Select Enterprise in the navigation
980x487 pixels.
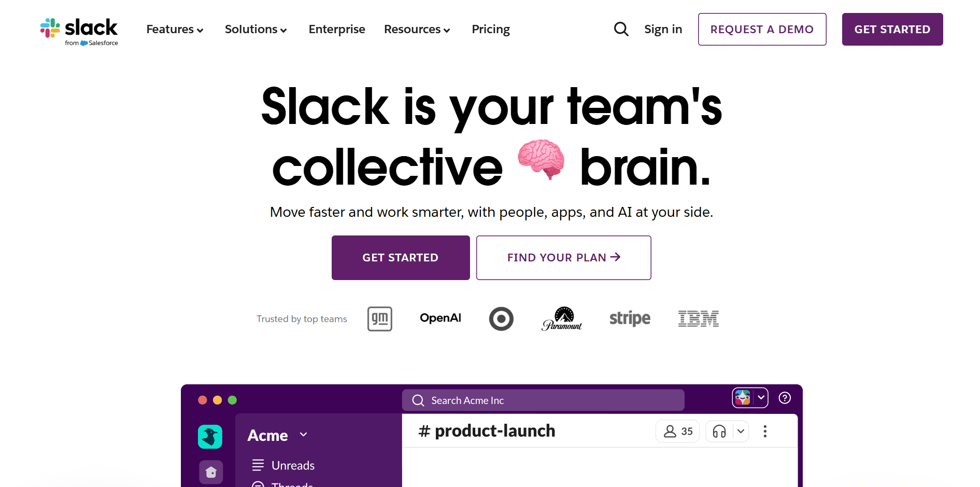click(337, 30)
